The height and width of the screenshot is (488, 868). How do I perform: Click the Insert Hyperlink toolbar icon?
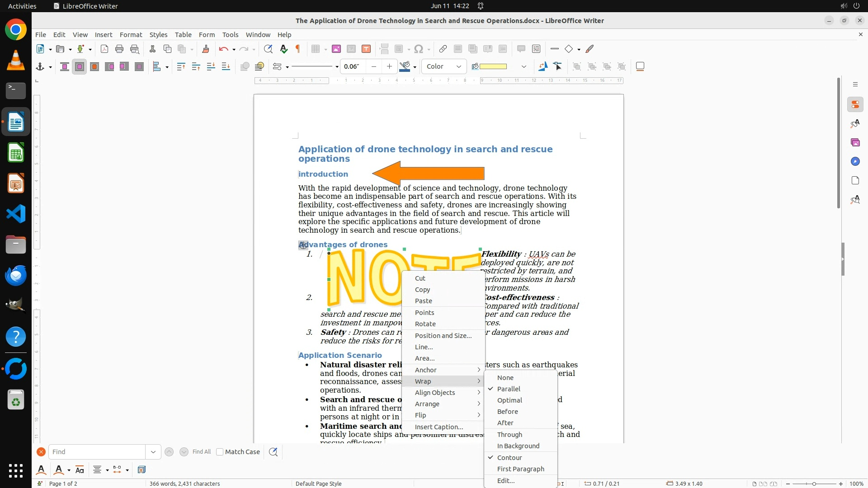tap(443, 49)
